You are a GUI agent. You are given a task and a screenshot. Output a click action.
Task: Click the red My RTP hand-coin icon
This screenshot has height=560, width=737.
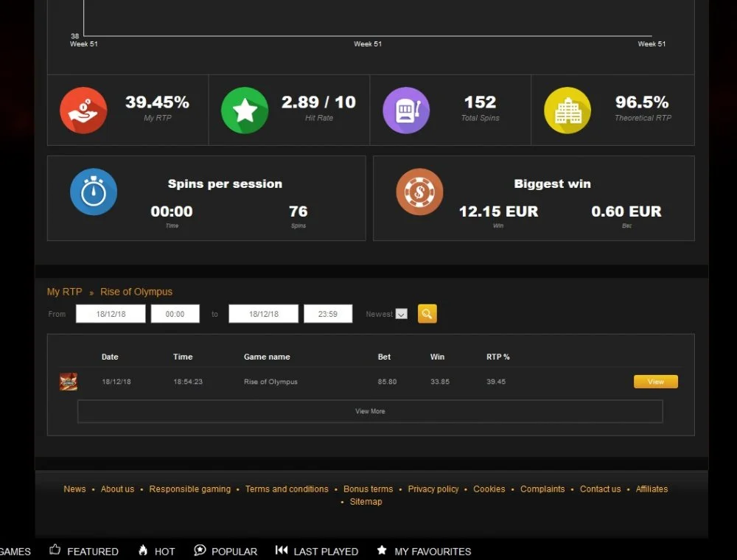click(83, 111)
